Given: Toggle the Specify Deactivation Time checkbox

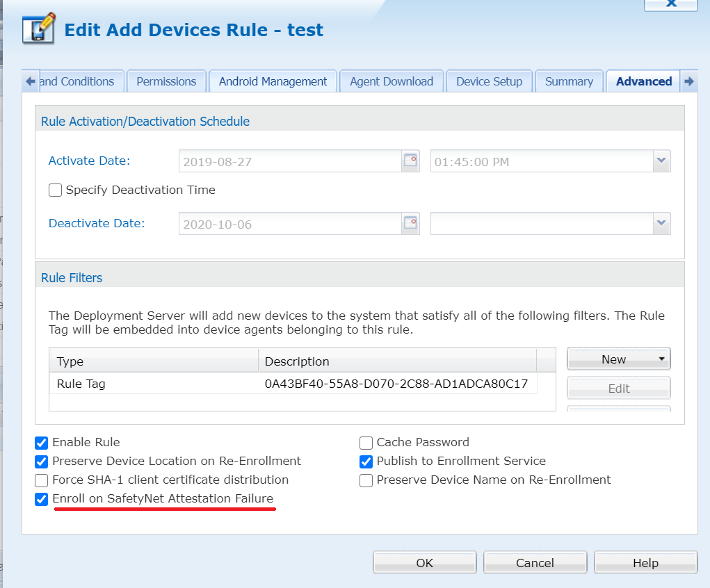Looking at the screenshot, I should (x=56, y=190).
